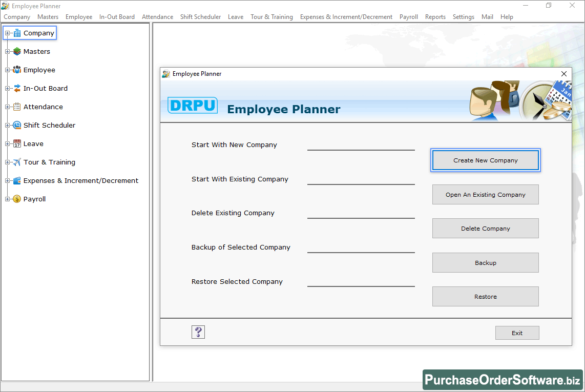Click the Employee Planner dialog title icon
The width and height of the screenshot is (585, 392).
(166, 74)
